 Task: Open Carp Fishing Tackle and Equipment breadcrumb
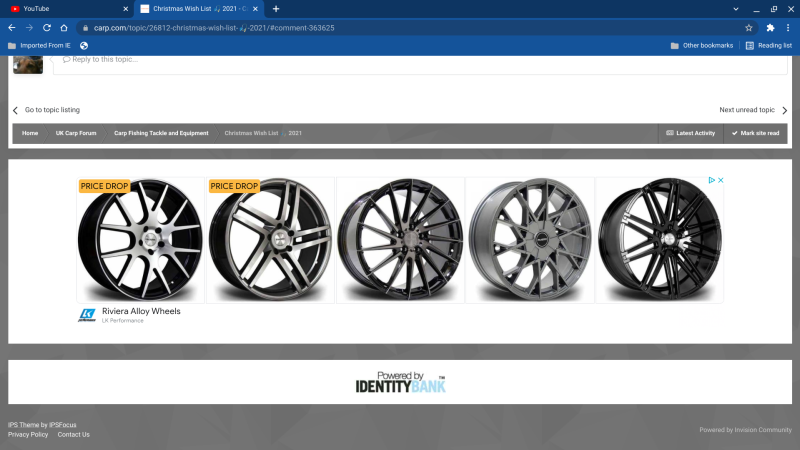161,133
